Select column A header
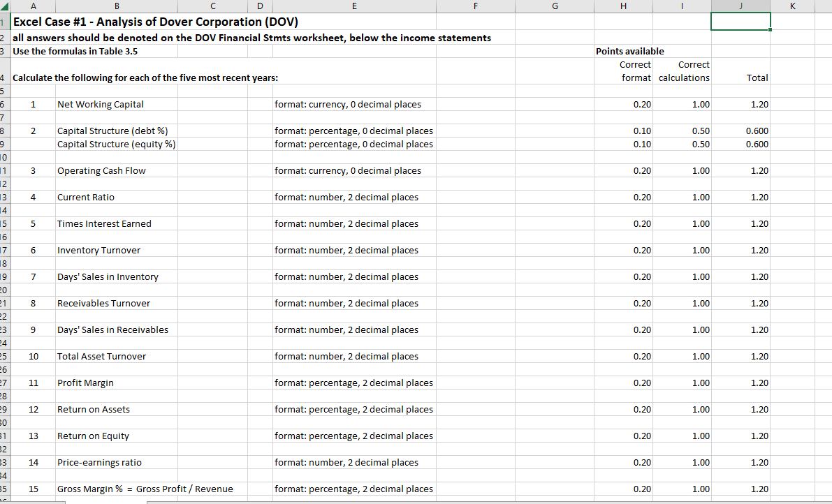Screen dimensions: 832x504 pyautogui.click(x=33, y=6)
